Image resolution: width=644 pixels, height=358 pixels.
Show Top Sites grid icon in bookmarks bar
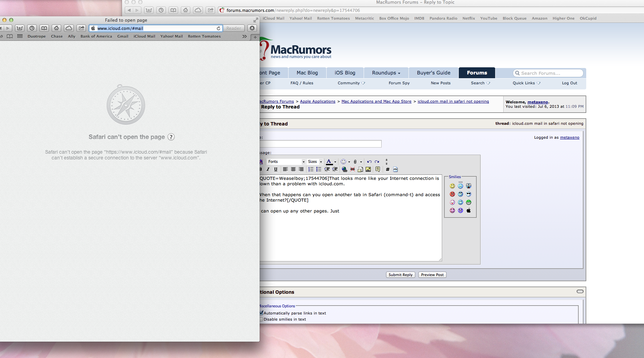(20, 36)
